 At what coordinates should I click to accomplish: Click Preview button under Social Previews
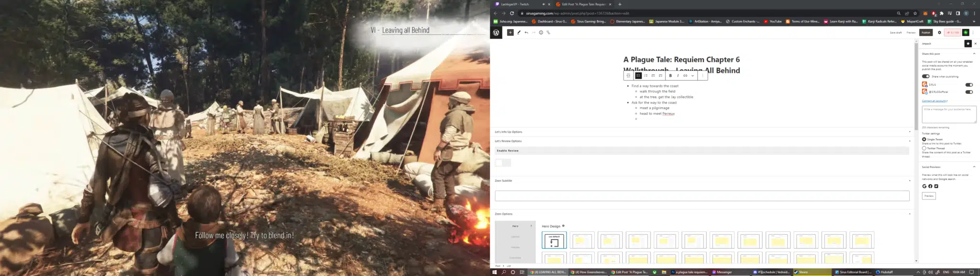point(929,196)
